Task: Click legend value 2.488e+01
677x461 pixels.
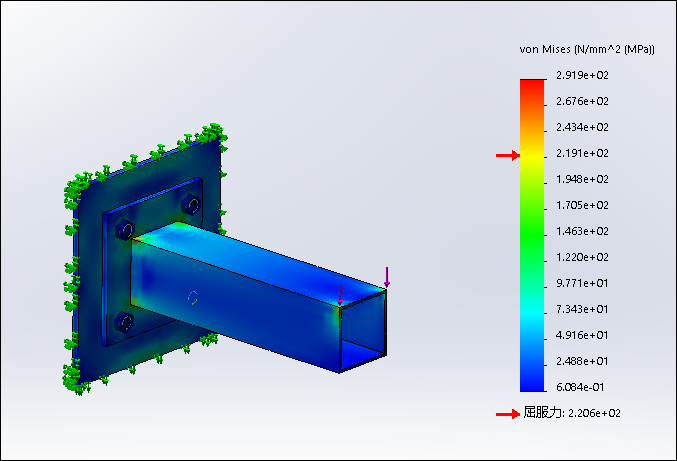Action: coord(582,361)
